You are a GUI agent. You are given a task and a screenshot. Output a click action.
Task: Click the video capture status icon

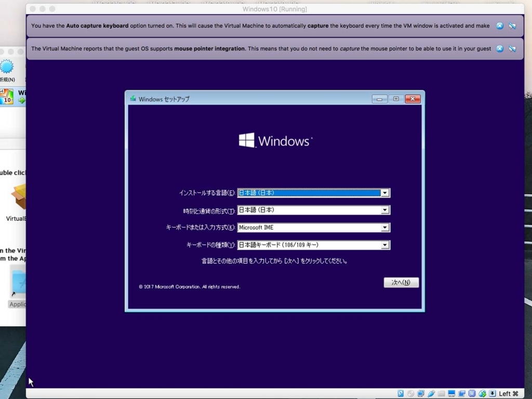pyautogui.click(x=462, y=393)
